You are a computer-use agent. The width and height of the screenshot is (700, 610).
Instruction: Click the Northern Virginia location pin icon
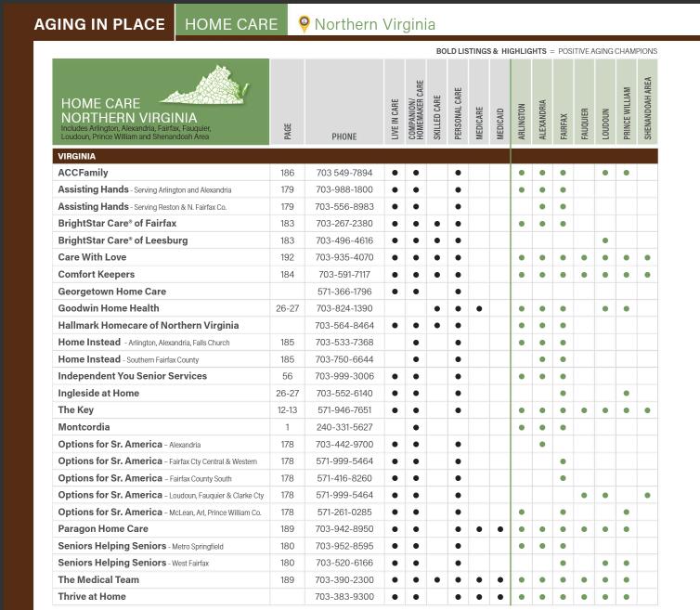[304, 23]
